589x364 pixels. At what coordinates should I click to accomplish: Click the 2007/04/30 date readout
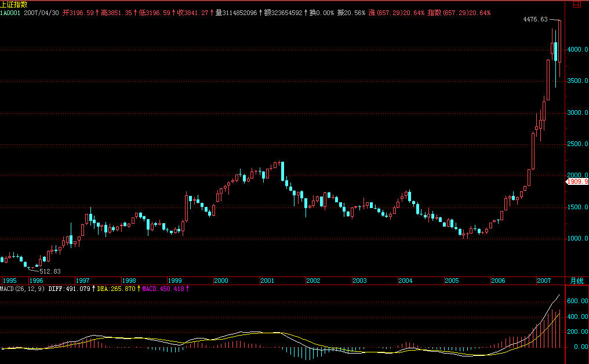(41, 12)
